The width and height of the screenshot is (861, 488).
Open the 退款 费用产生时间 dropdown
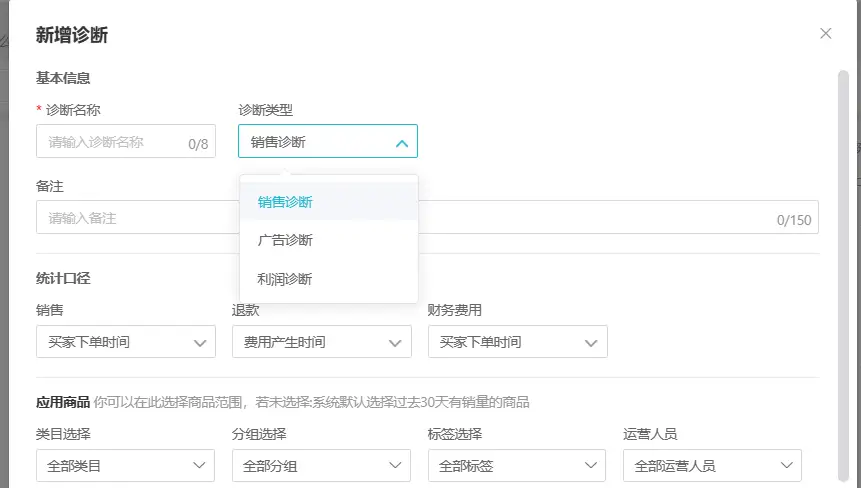pyautogui.click(x=322, y=342)
